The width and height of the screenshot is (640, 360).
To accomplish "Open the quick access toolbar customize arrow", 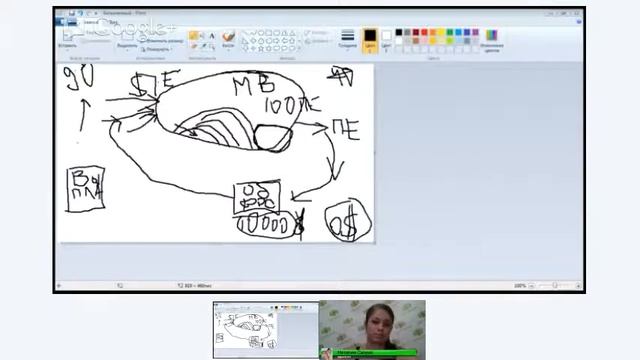I will tap(96, 13).
